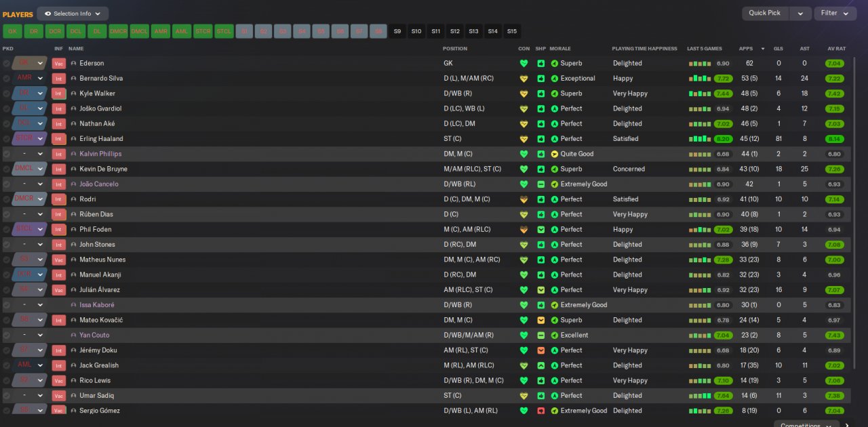Toggle the picked checkmark for Umar Sadiq

(6, 396)
